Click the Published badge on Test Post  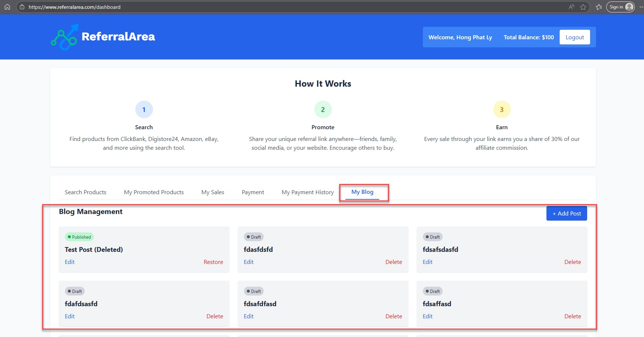79,237
